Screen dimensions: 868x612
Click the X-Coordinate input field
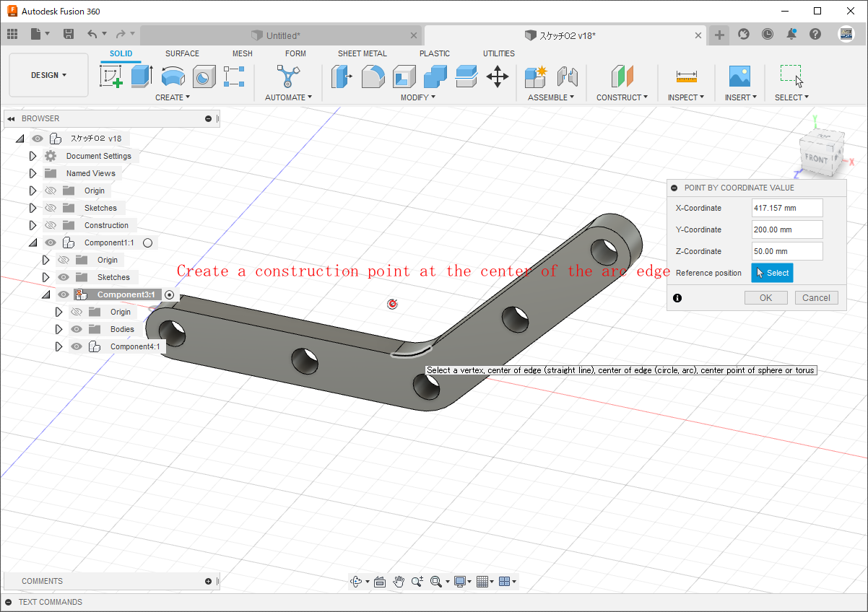click(786, 208)
